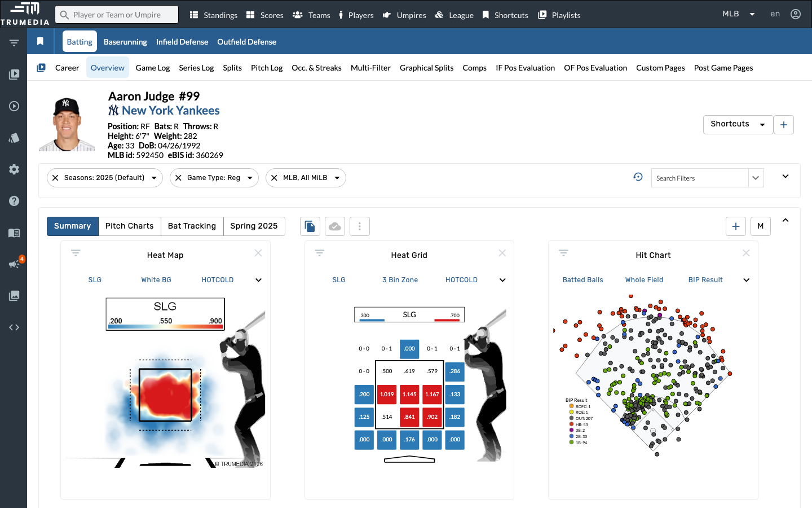Open the video library icon in sidebar
812x508 pixels.
point(14,75)
